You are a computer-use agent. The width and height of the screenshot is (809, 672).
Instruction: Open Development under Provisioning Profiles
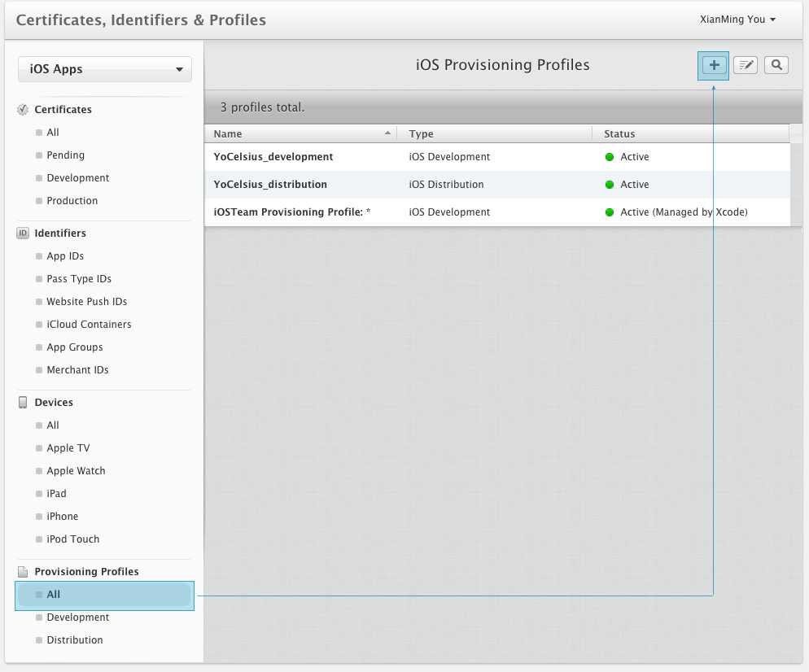[77, 617]
